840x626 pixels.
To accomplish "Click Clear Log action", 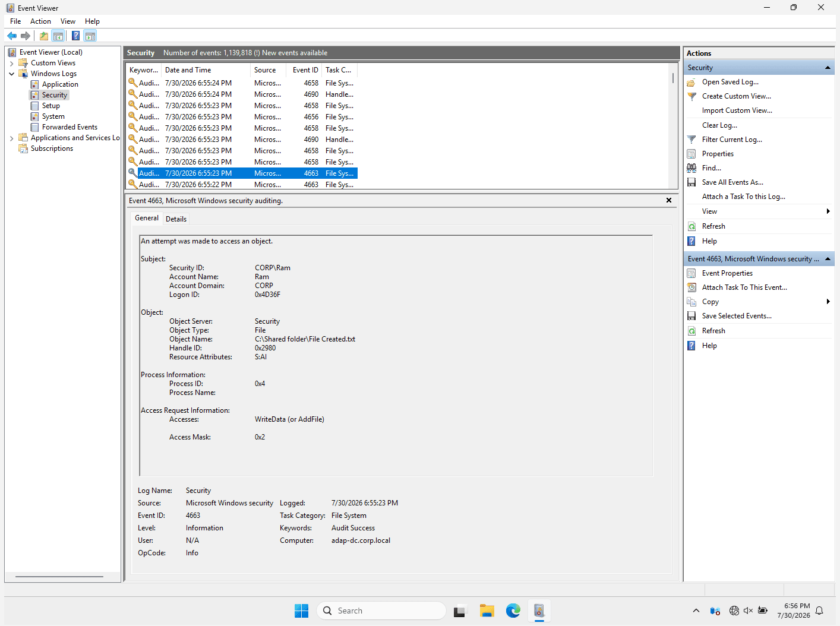I will pos(719,125).
